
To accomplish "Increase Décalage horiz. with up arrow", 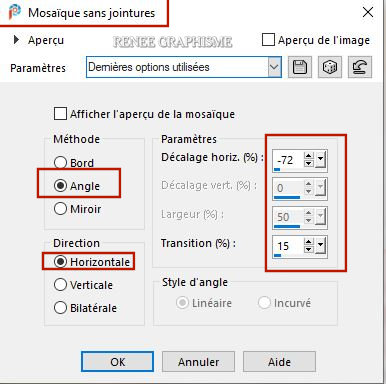I will point(309,156).
